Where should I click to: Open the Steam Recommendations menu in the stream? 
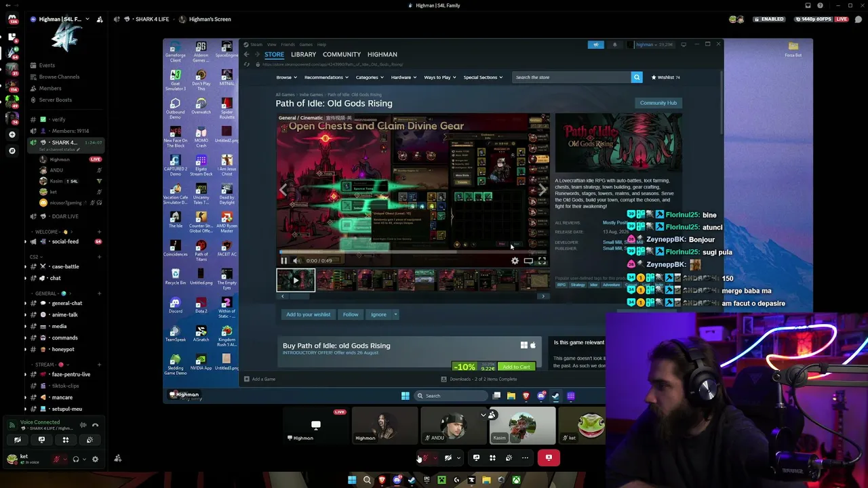(x=325, y=77)
